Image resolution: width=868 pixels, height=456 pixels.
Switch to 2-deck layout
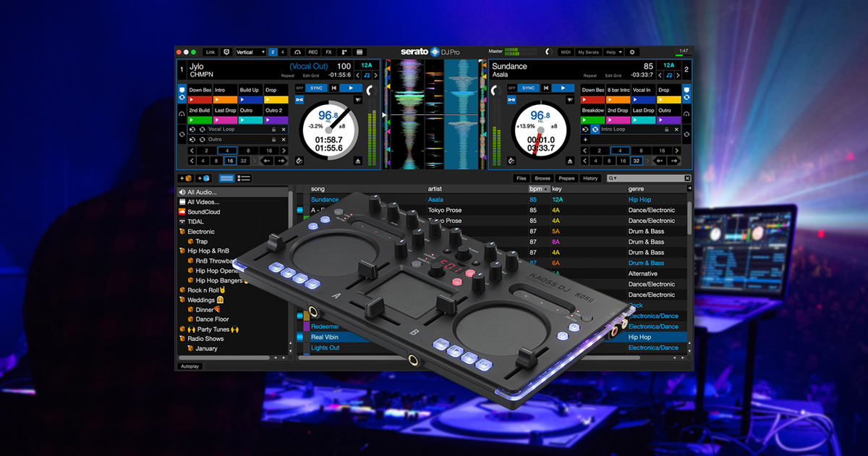[x=273, y=52]
